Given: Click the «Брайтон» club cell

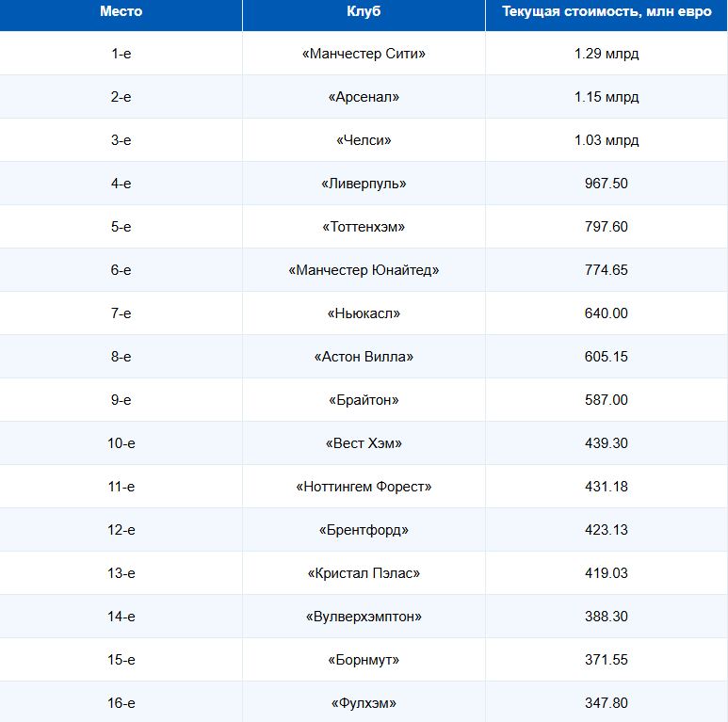Looking at the screenshot, I should point(364,399).
